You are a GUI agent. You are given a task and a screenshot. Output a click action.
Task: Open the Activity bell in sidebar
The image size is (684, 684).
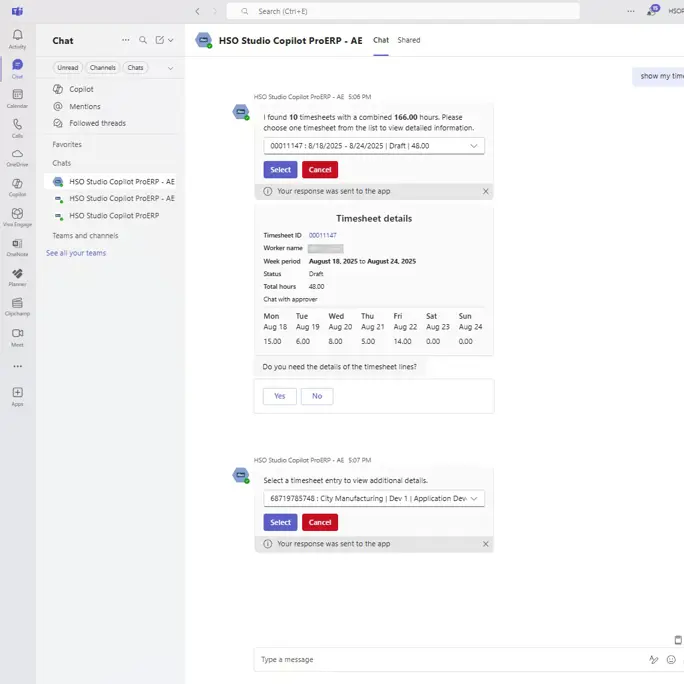coord(17,39)
